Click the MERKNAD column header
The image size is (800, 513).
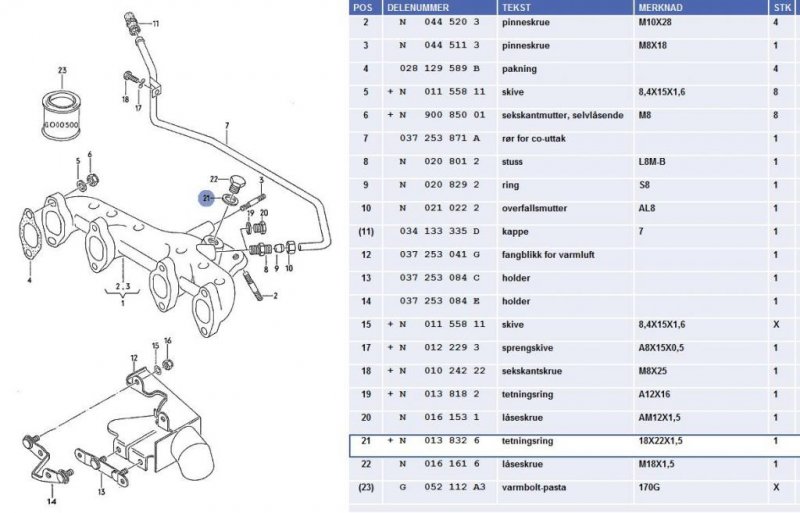pyautogui.click(x=662, y=6)
